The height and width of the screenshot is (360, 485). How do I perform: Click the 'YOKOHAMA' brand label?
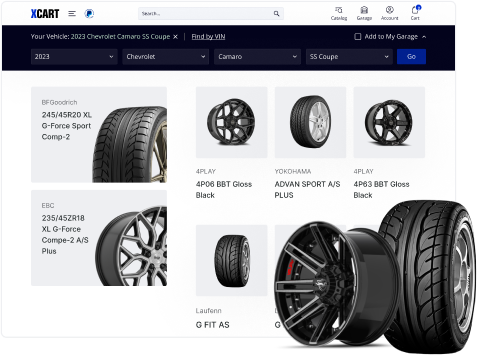(x=293, y=172)
